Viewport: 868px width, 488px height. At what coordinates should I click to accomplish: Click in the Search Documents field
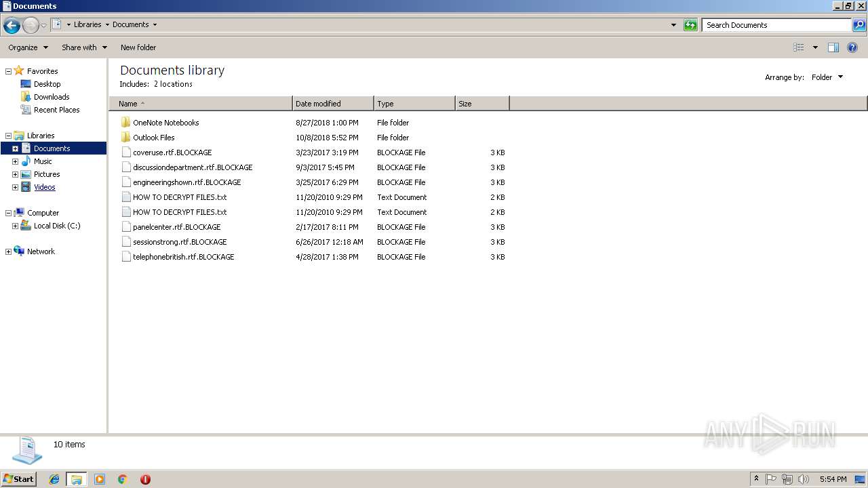click(777, 25)
